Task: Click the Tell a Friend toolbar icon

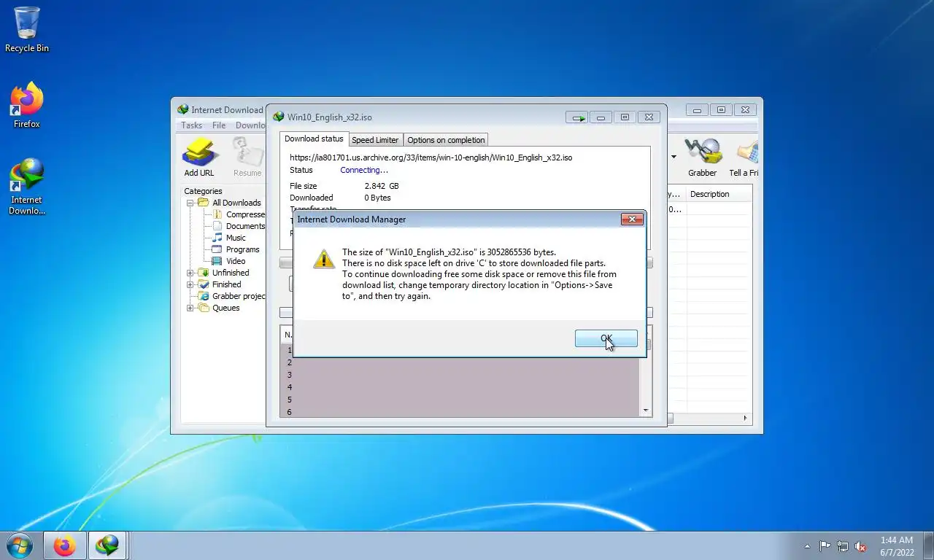Action: [x=744, y=158]
